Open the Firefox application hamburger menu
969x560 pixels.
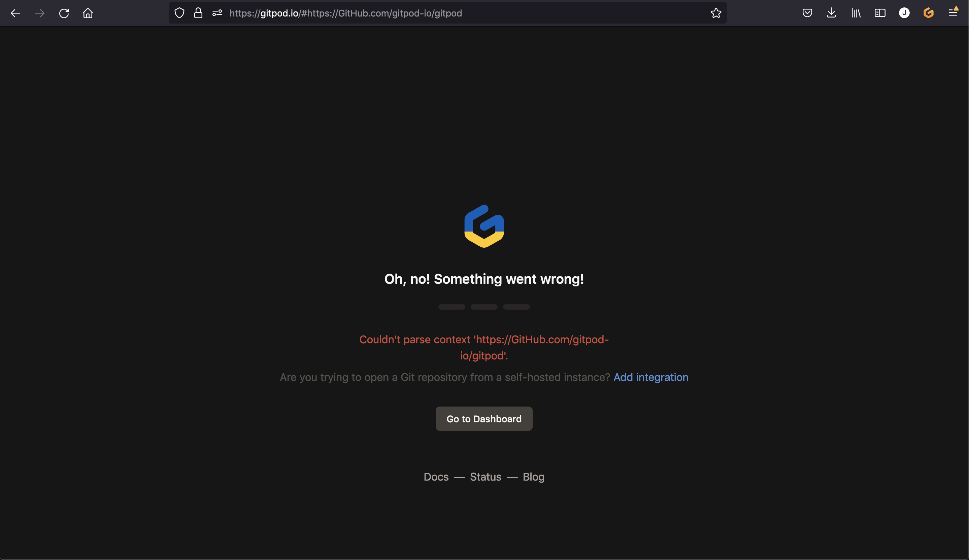pyautogui.click(x=953, y=13)
